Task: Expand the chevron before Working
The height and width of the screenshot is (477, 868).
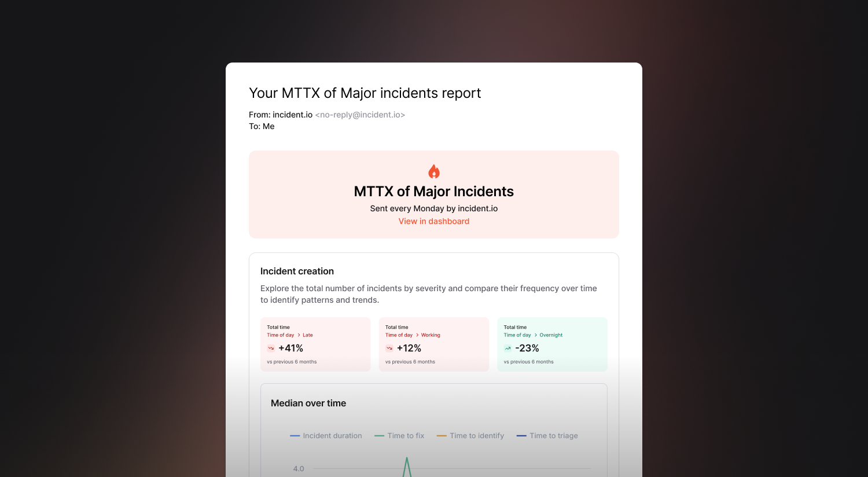Action: (x=417, y=335)
